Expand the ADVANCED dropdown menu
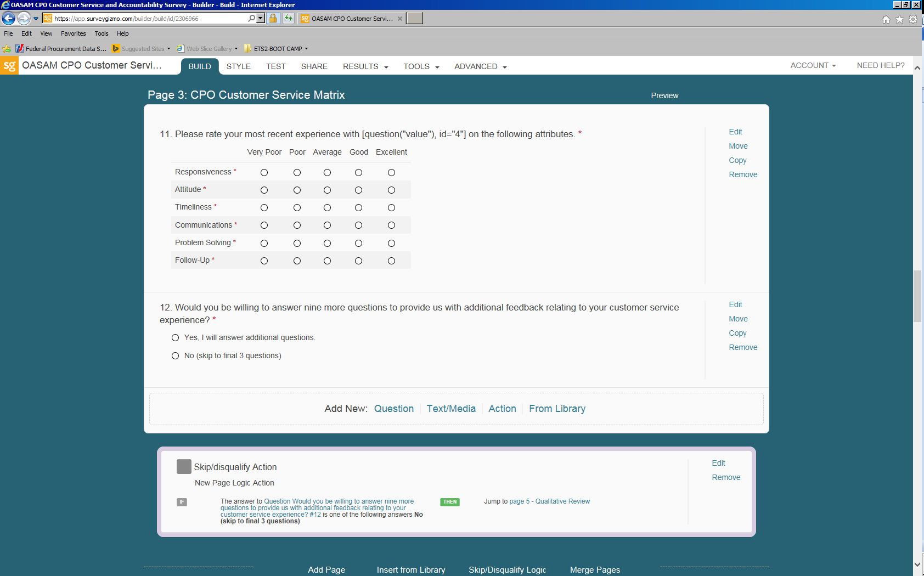This screenshot has height=576, width=924. click(x=481, y=66)
